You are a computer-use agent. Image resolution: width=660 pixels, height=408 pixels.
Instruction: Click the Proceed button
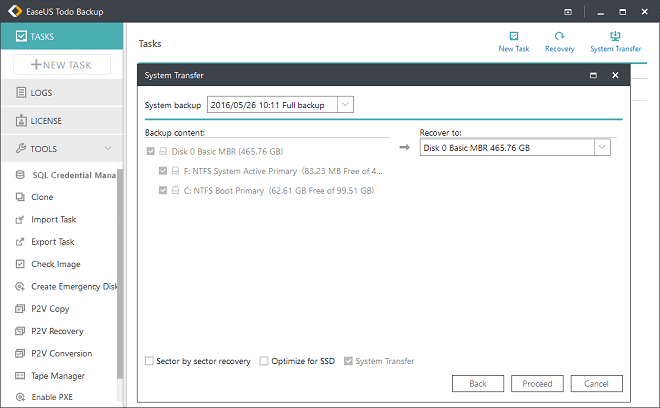coord(537,384)
